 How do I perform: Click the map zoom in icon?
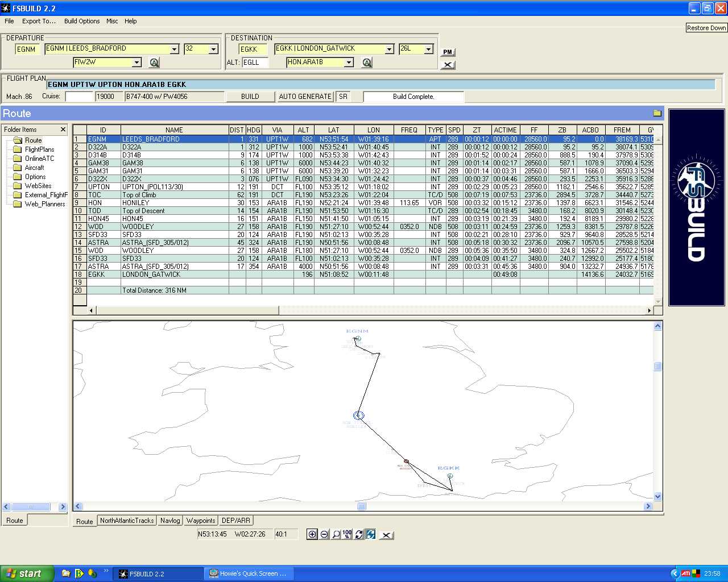pyautogui.click(x=312, y=534)
